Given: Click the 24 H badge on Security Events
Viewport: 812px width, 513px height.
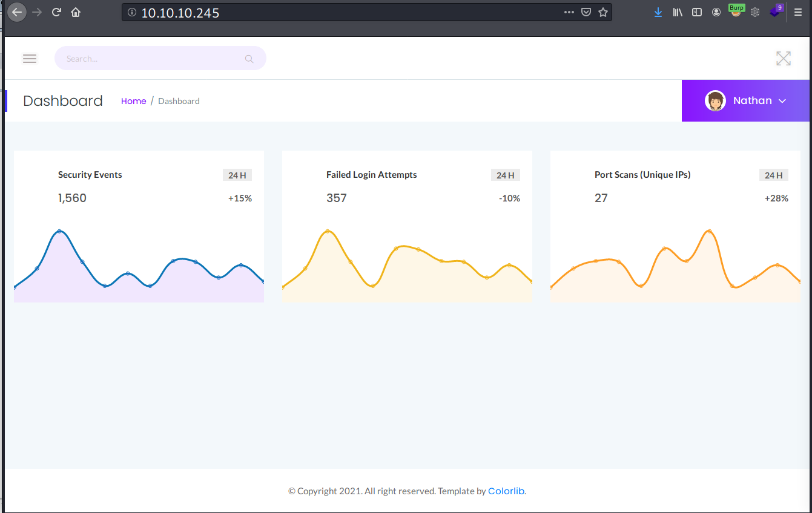Looking at the screenshot, I should 237,175.
